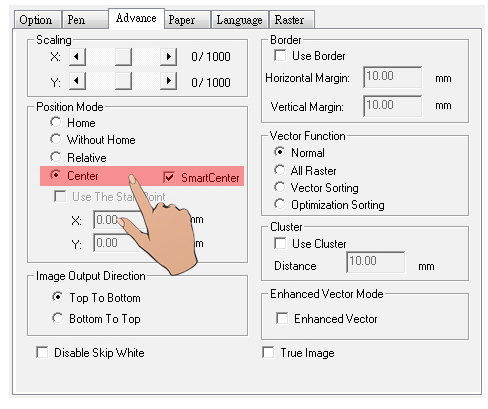Select Bottom To Top output direction
The height and width of the screenshot is (409, 488).
tap(57, 318)
